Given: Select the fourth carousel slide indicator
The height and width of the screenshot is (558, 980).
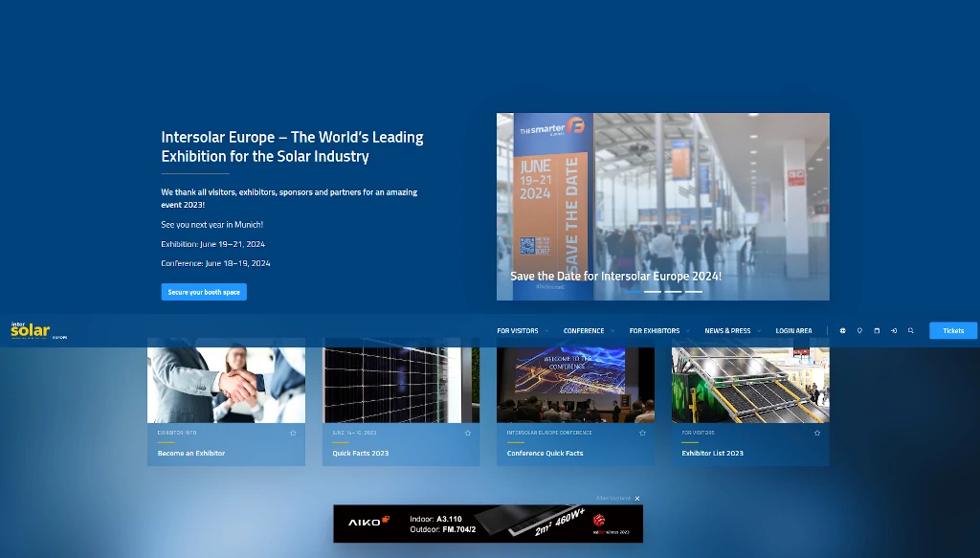Looking at the screenshot, I should (x=694, y=292).
